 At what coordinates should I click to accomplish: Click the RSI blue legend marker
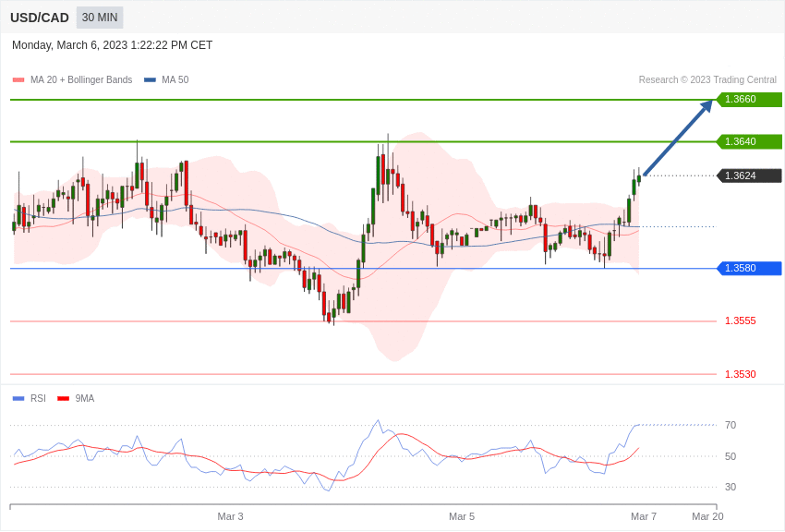pyautogui.click(x=18, y=398)
